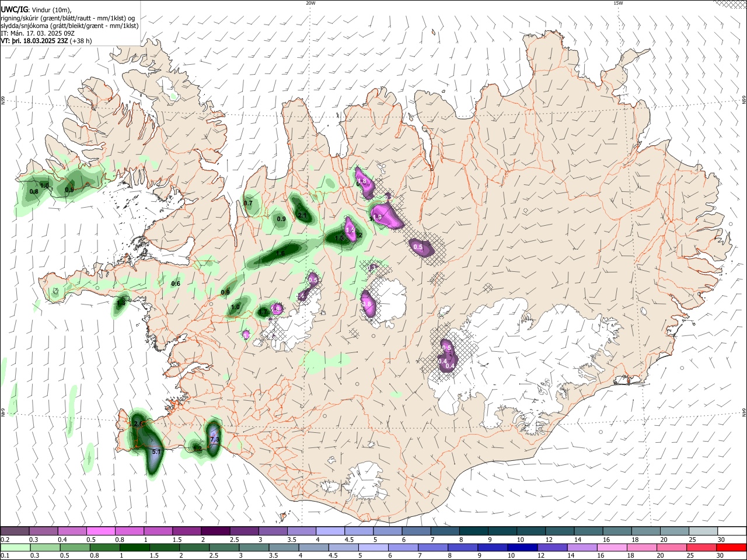
Task: Click the slydda/snjókoma legend description line
Action: pos(69,26)
